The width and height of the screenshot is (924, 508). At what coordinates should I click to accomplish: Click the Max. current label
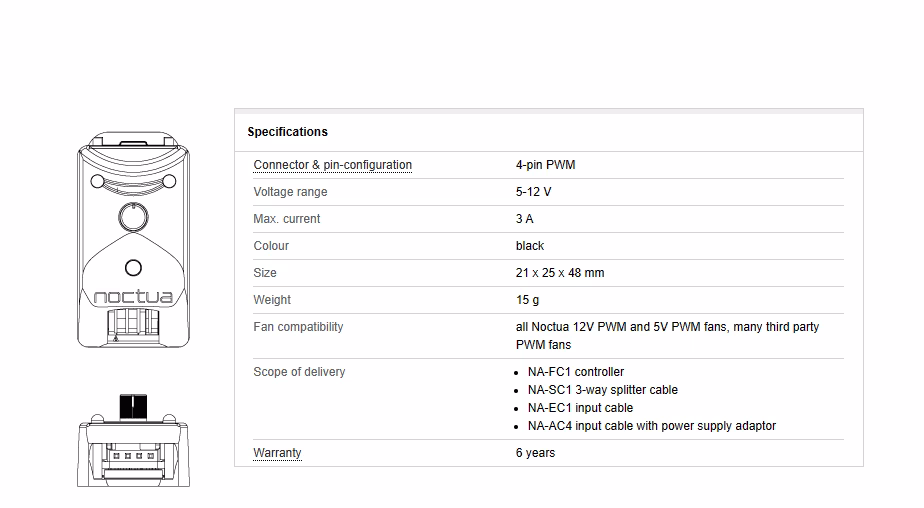(x=286, y=219)
